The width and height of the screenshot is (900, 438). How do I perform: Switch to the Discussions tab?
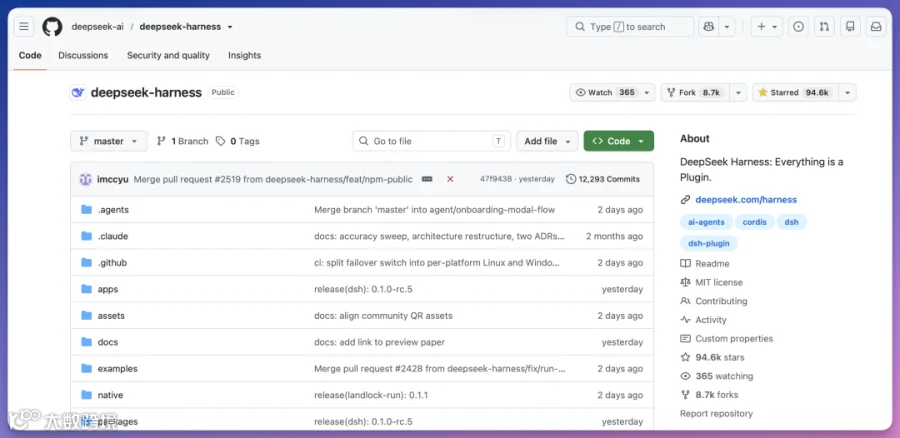83,56
